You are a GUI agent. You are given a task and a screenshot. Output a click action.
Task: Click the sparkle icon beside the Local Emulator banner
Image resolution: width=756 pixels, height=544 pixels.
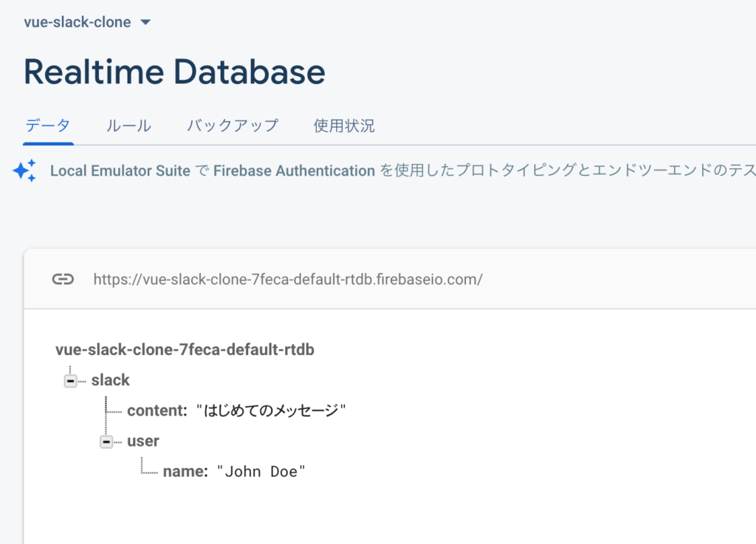[x=25, y=171]
